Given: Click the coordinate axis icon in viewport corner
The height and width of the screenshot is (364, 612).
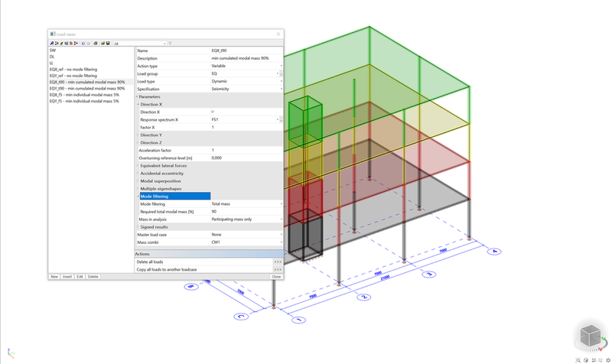Looking at the screenshot, I should pyautogui.click(x=11, y=353).
